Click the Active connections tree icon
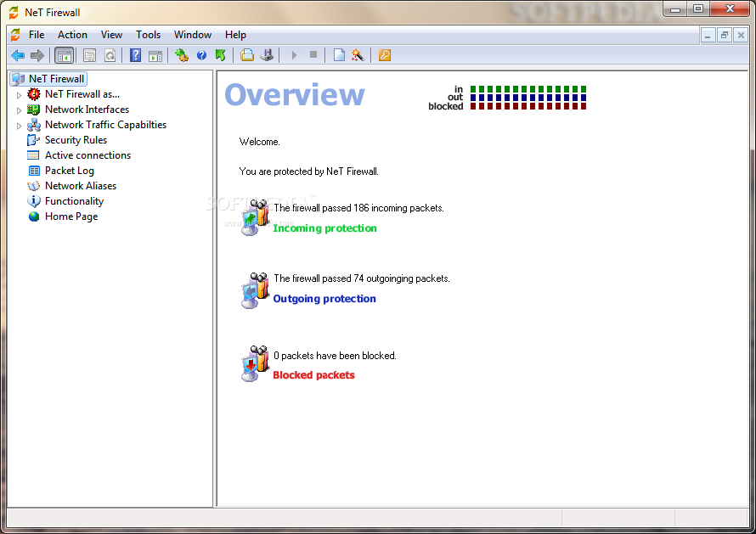Image resolution: width=756 pixels, height=534 pixels. point(33,155)
